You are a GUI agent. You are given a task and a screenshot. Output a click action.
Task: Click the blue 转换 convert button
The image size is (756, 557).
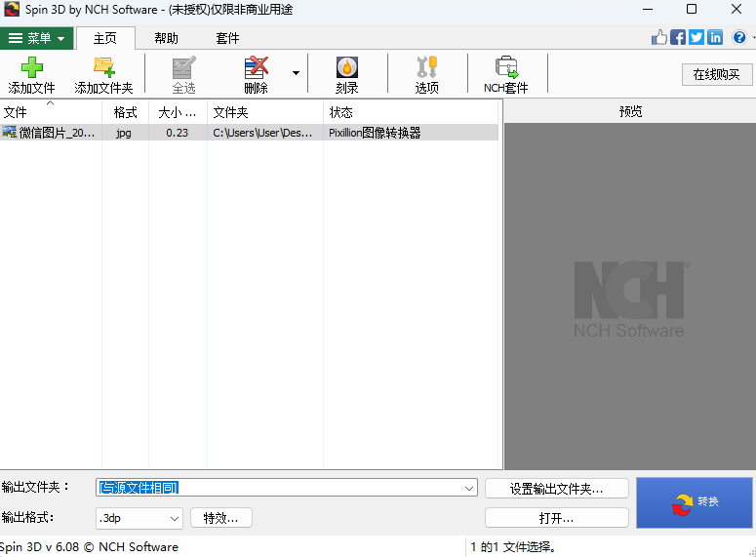tap(695, 503)
